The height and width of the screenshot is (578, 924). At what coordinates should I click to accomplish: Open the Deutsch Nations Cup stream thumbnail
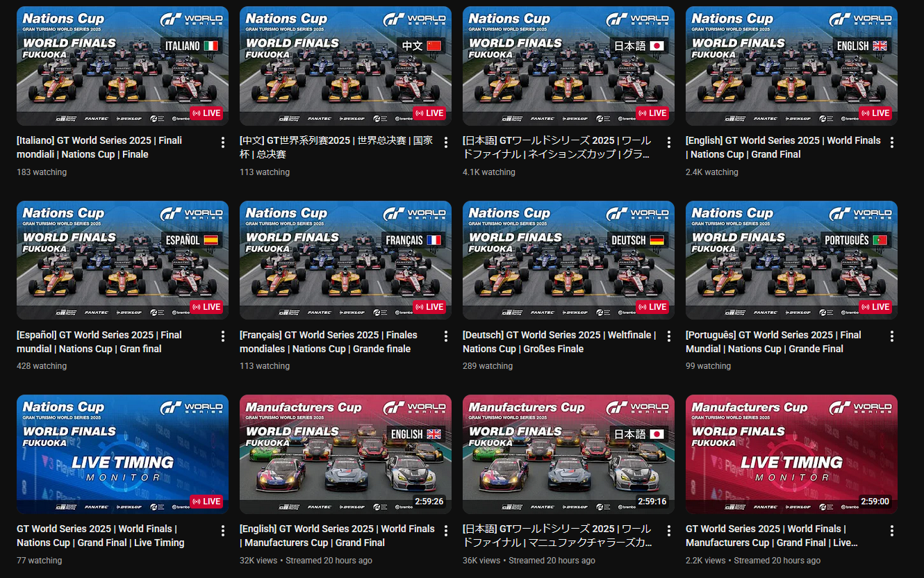click(x=568, y=261)
